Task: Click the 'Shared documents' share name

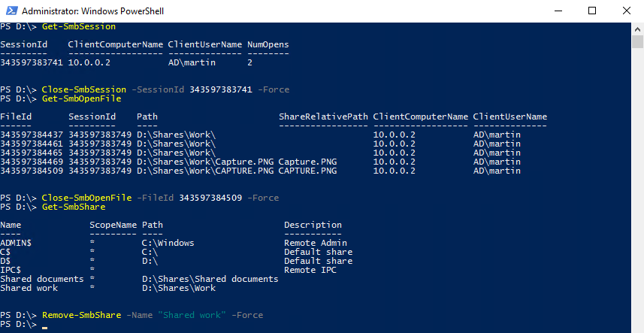Action: [42, 279]
